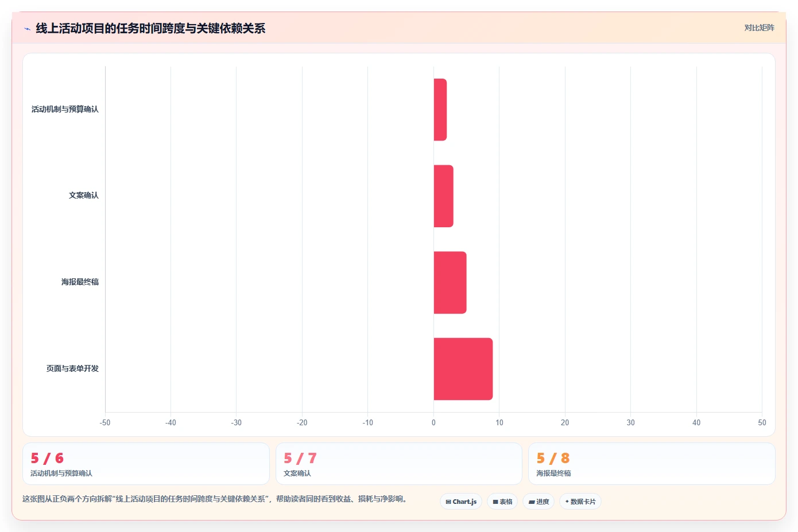The image size is (798, 532).
Task: Open the 5 / 7 文案确认 card
Action: (x=399, y=464)
